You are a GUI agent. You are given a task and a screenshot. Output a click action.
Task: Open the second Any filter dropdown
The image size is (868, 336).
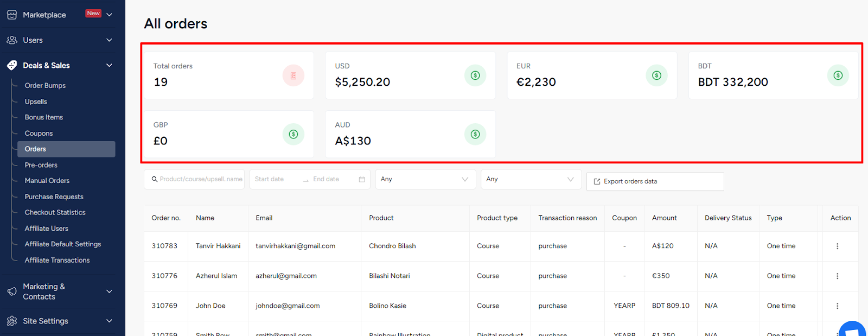click(x=531, y=179)
